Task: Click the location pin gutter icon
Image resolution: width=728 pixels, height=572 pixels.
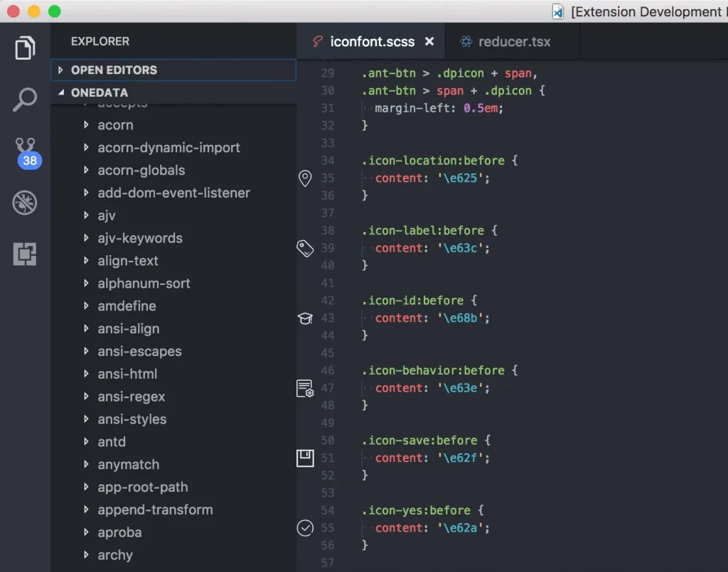Action: click(305, 178)
